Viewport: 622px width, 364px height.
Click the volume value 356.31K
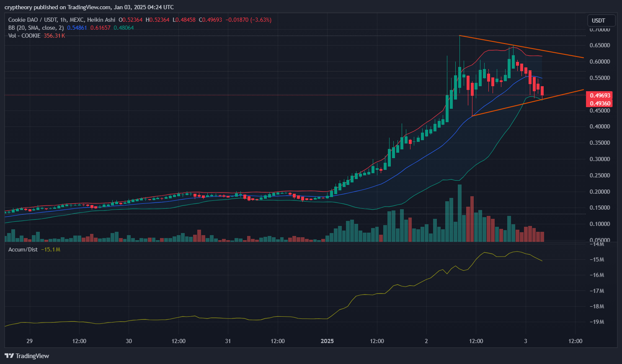[54, 36]
